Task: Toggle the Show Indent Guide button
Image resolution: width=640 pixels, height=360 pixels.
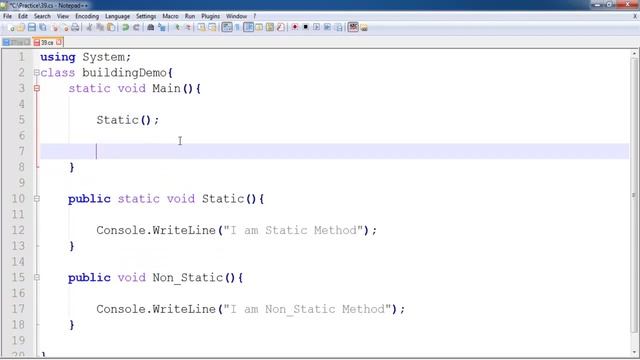Action: [x=248, y=27]
